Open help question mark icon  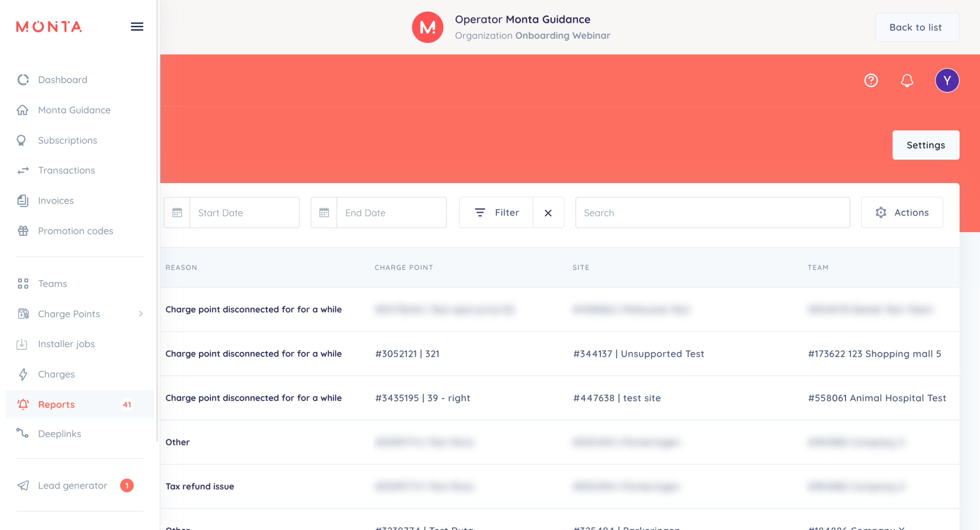tap(871, 80)
